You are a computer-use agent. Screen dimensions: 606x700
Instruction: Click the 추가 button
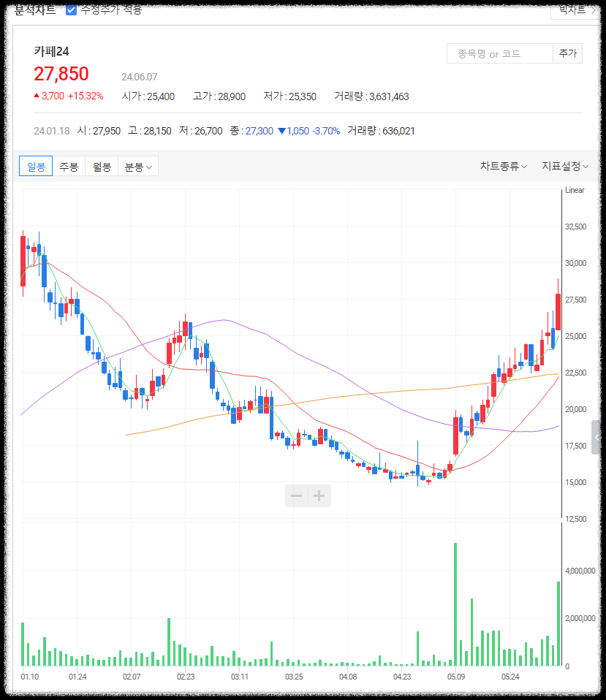[567, 53]
